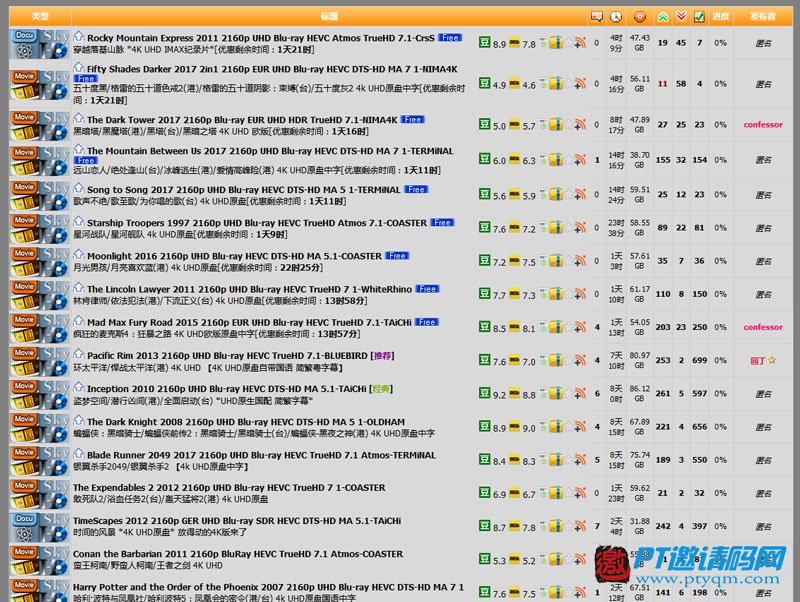Toggle bookmark star for Pacific Rim row

point(568,360)
